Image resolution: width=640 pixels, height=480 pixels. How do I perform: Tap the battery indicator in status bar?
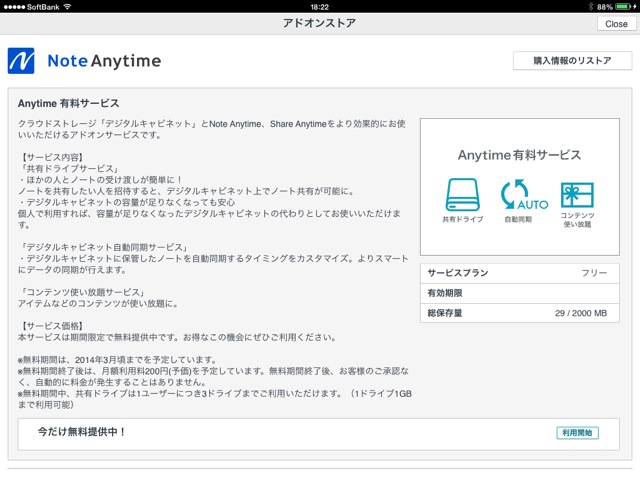(x=624, y=7)
